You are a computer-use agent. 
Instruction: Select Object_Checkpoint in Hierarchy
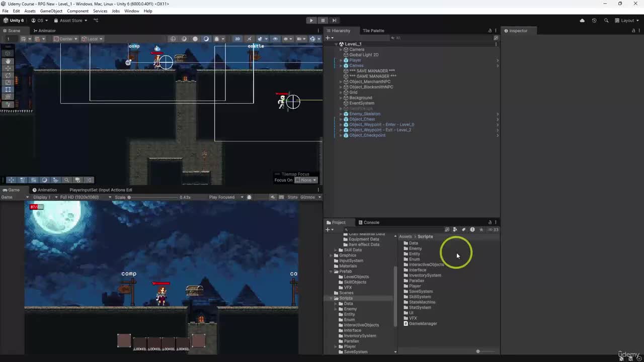click(x=367, y=135)
